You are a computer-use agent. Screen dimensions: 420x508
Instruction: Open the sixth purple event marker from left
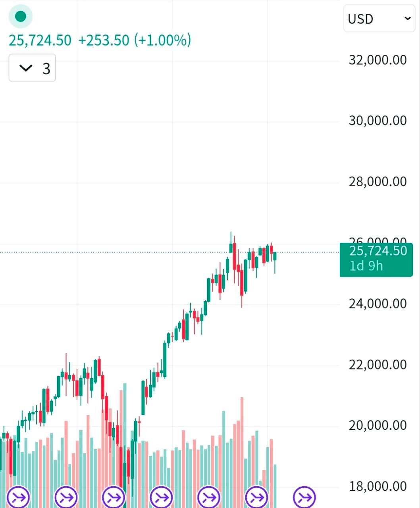(257, 497)
